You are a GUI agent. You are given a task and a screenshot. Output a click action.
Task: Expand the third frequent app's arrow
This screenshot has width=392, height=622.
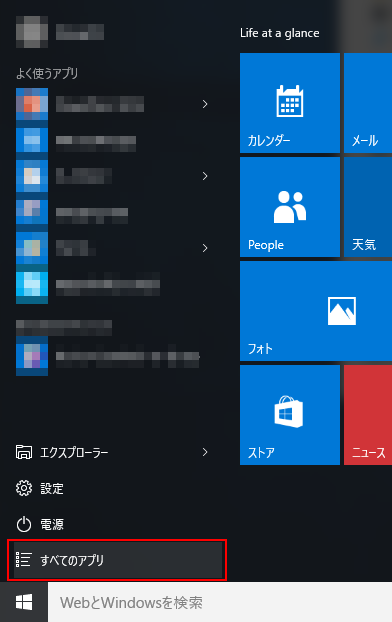pyautogui.click(x=205, y=176)
